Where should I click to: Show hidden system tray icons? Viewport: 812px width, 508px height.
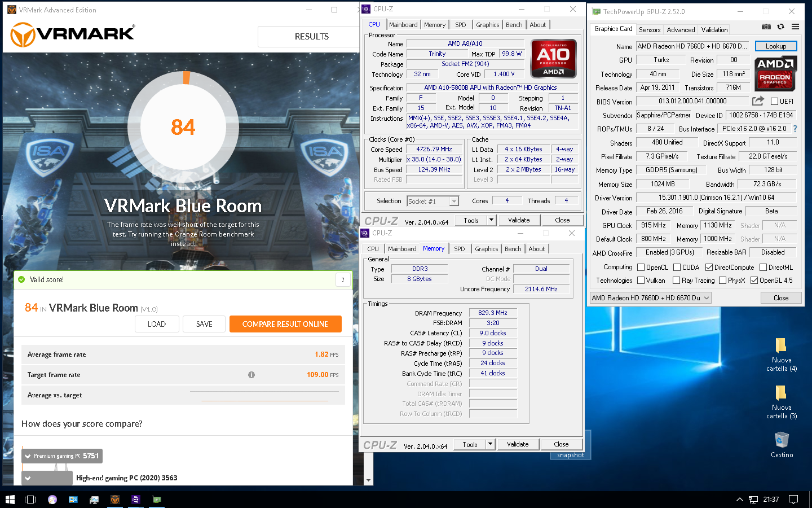pos(739,500)
